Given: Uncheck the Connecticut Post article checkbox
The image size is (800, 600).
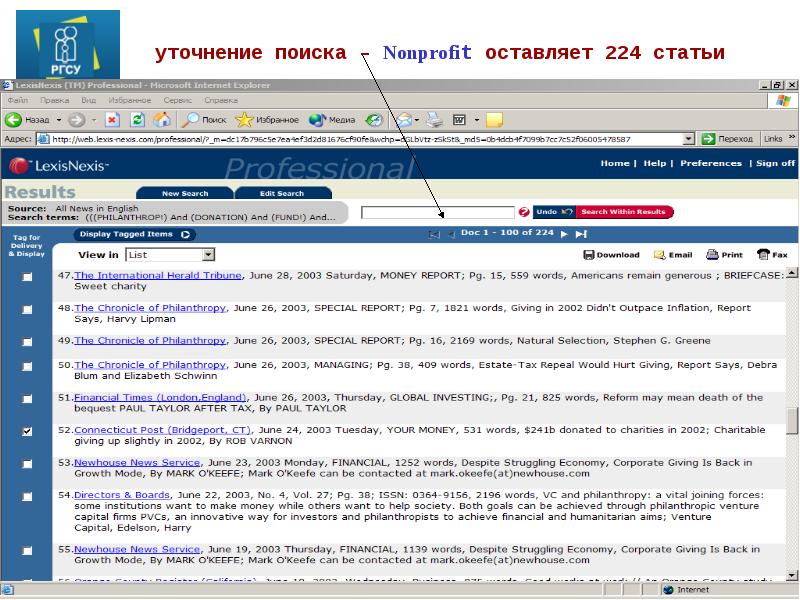Looking at the screenshot, I should tap(27, 432).
